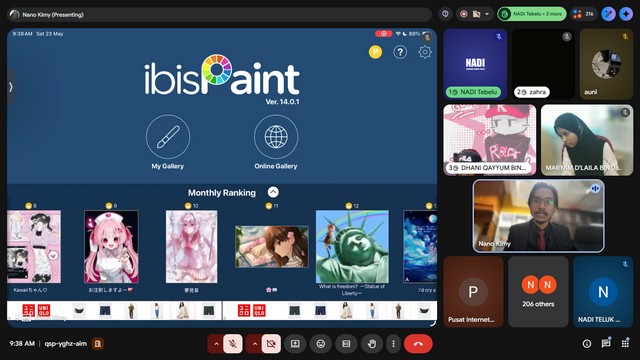Screen dimensions: 640x360
Task: Toggle camera off button in Meet
Action: click(271, 344)
